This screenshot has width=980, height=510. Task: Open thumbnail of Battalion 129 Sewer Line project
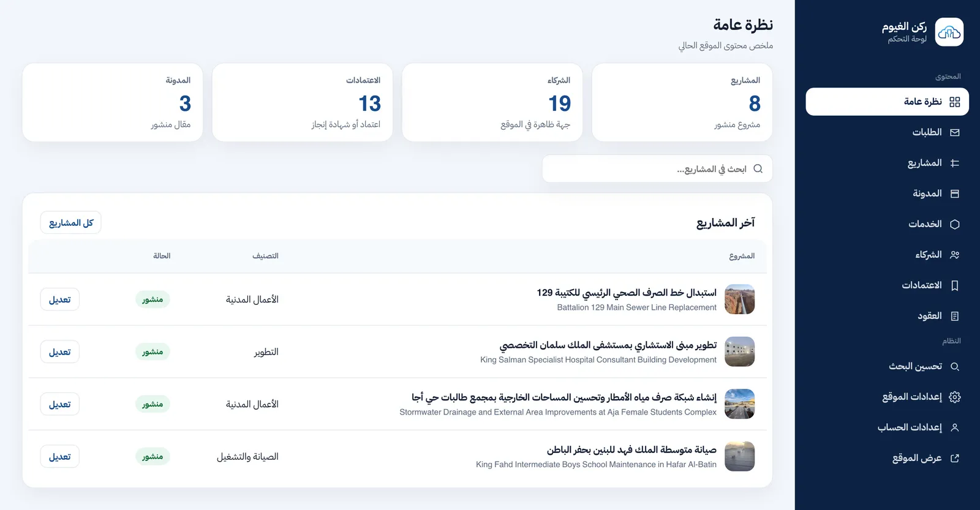pyautogui.click(x=739, y=299)
